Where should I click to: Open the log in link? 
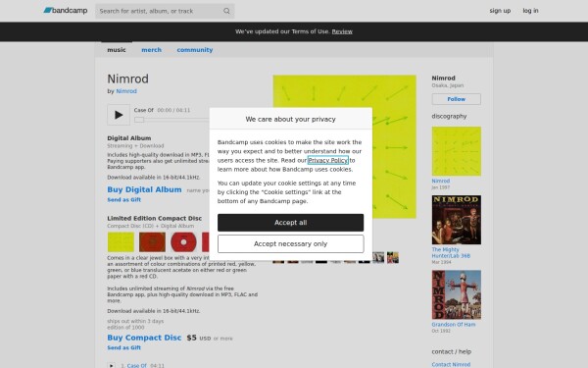[530, 11]
